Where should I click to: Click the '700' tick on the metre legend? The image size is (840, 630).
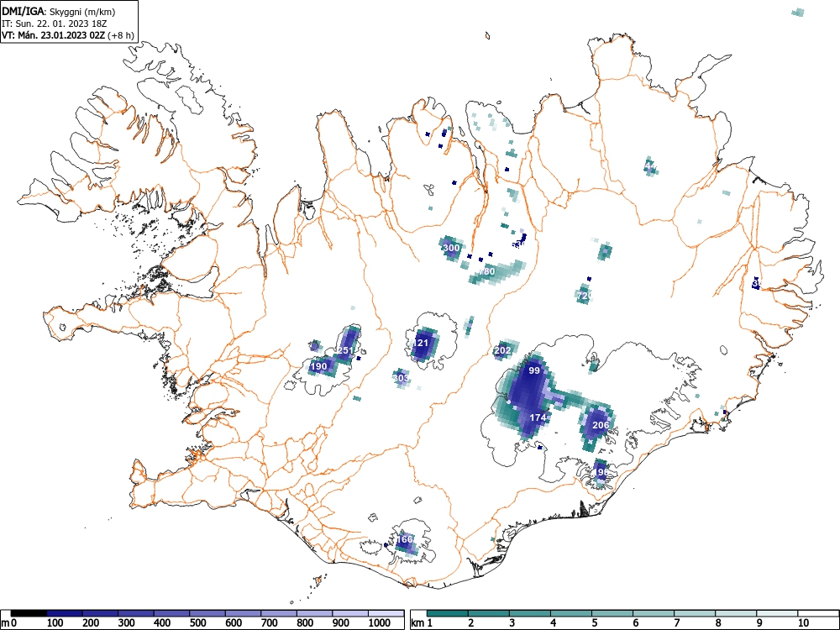point(270,623)
